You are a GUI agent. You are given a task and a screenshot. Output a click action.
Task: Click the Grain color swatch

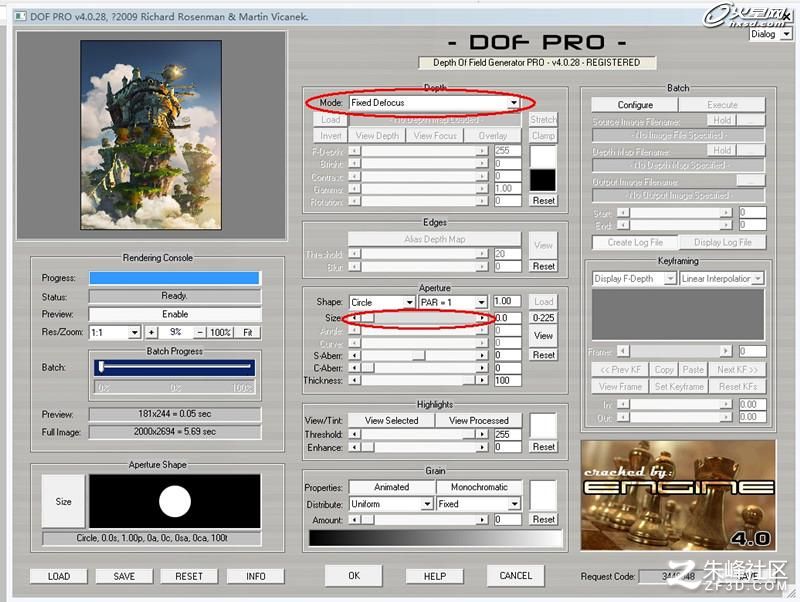(x=543, y=495)
